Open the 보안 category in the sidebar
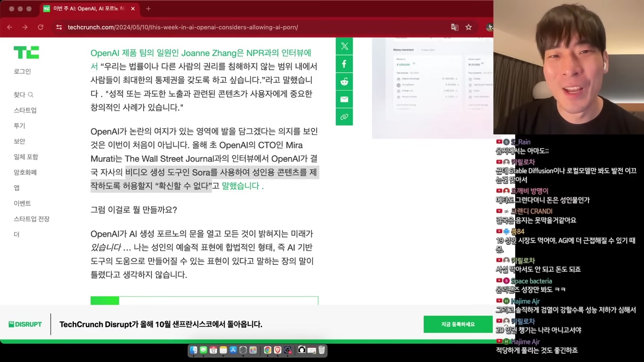This screenshot has width=644, height=362. (x=19, y=141)
